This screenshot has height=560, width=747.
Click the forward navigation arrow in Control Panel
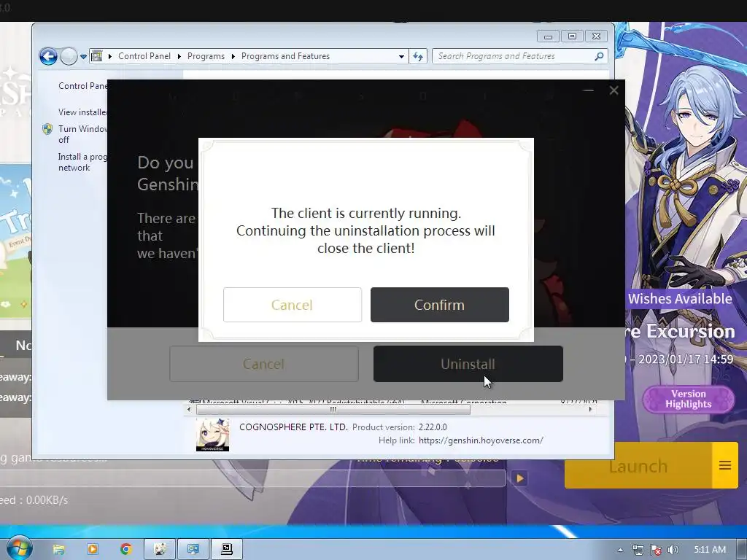click(x=69, y=56)
